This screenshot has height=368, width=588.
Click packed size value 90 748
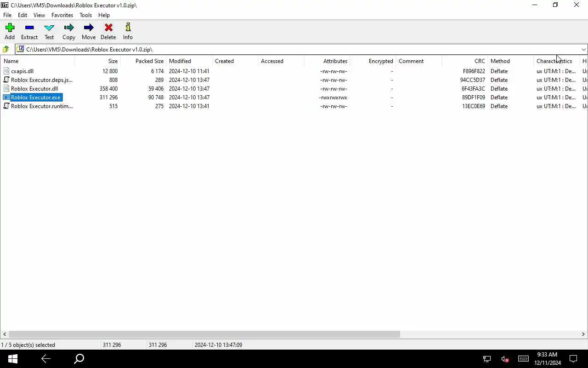156,97
